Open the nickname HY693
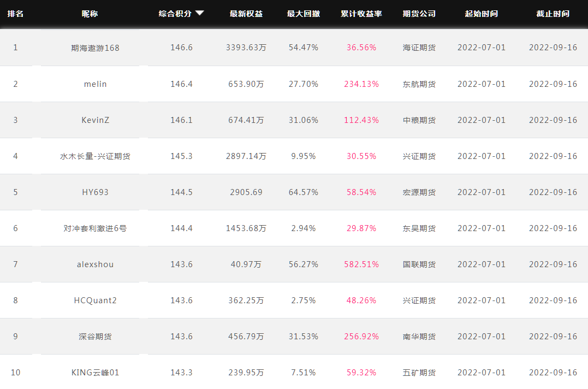Image resolution: width=588 pixels, height=389 pixels. point(95,192)
